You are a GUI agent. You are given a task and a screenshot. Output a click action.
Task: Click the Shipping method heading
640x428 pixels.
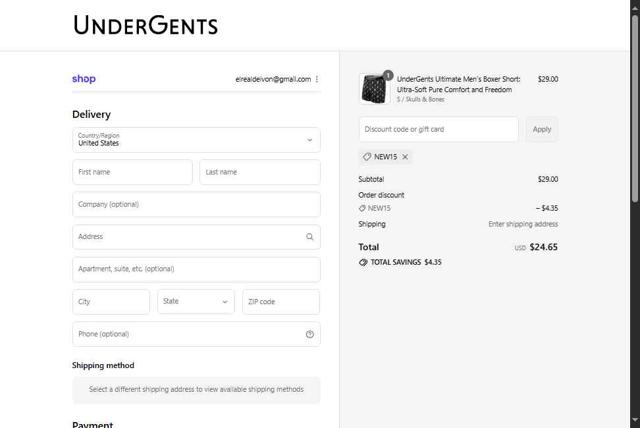coord(103,365)
